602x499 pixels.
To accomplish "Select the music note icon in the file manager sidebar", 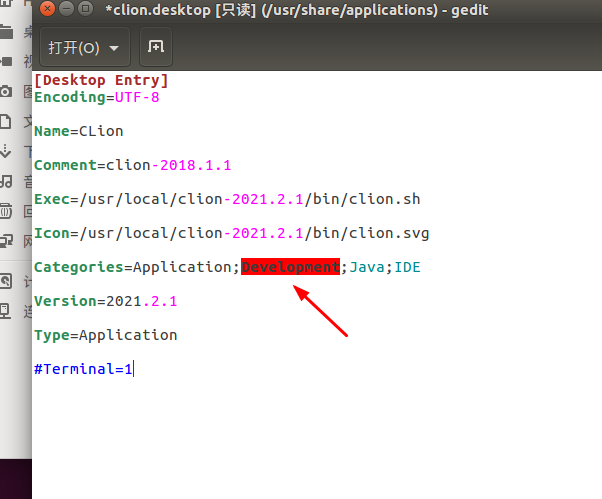I will coord(5,181).
